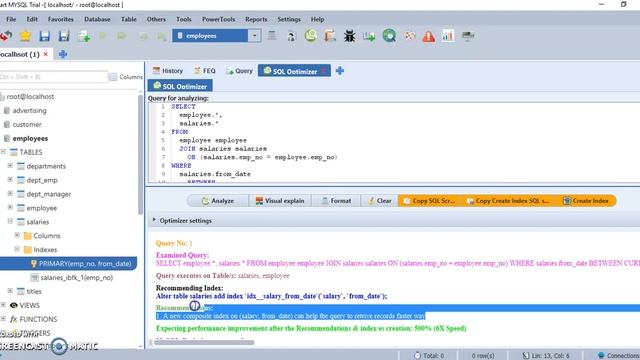Screen dimensions: 640x360
Task: Toggle the Columns checkbox in object filter
Action: [113, 77]
